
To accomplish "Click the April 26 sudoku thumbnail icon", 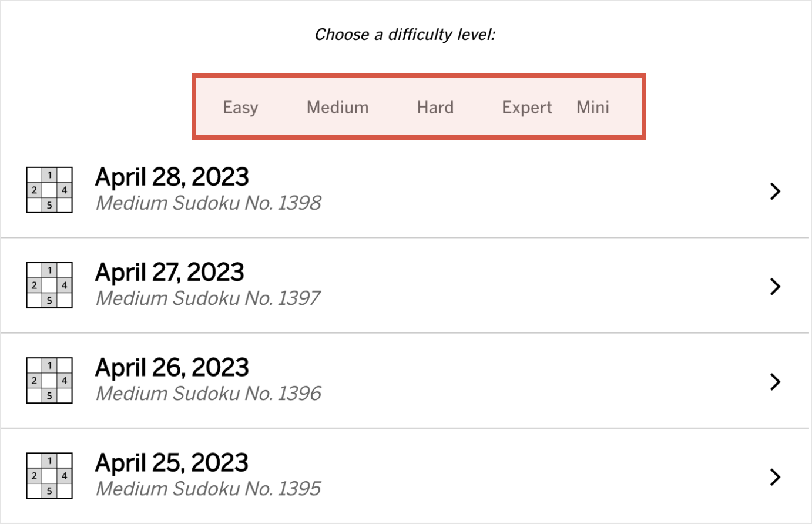I will (x=49, y=381).
